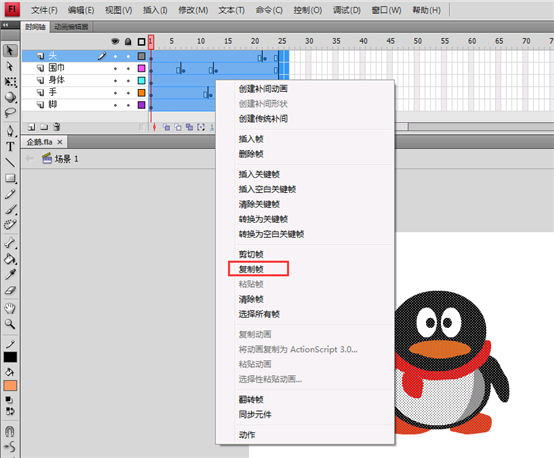Select the Text tool
Viewport: 554px width, 458px height.
point(10,147)
